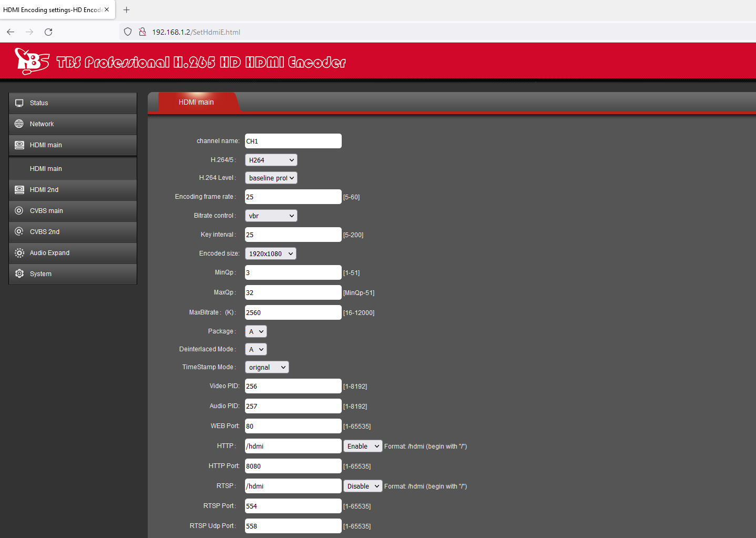Click the "TimeStamp Mode :" label
This screenshot has height=538, width=756.
point(209,367)
